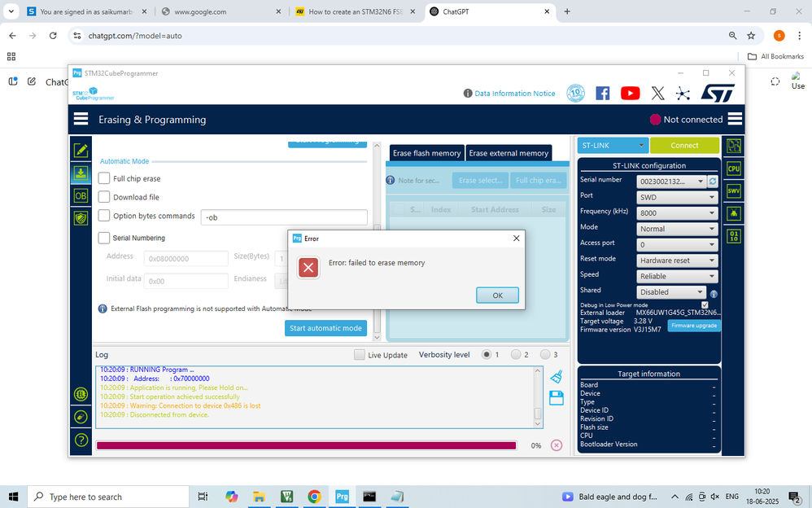Open the Shared Disabled dropdown
The height and width of the screenshot is (508, 812).
pyautogui.click(x=671, y=292)
